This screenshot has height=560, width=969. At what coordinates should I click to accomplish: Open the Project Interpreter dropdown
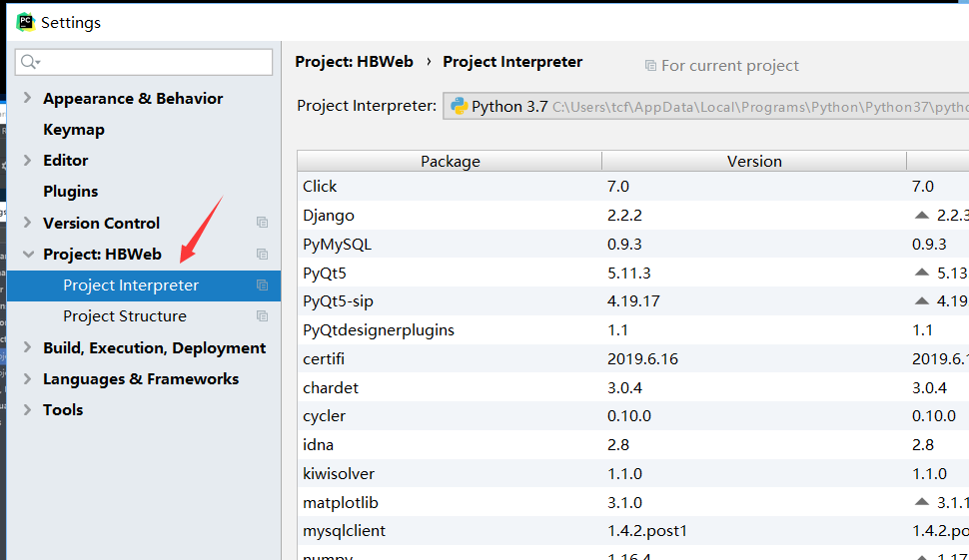click(705, 106)
